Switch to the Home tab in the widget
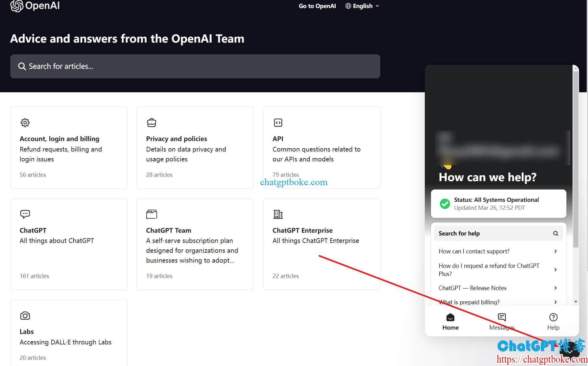Screen dimensions: 588x366 [450, 322]
